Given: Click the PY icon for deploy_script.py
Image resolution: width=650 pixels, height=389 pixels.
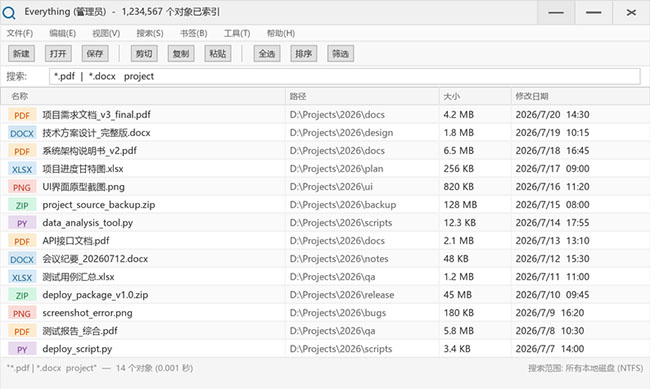Looking at the screenshot, I should (x=22, y=349).
